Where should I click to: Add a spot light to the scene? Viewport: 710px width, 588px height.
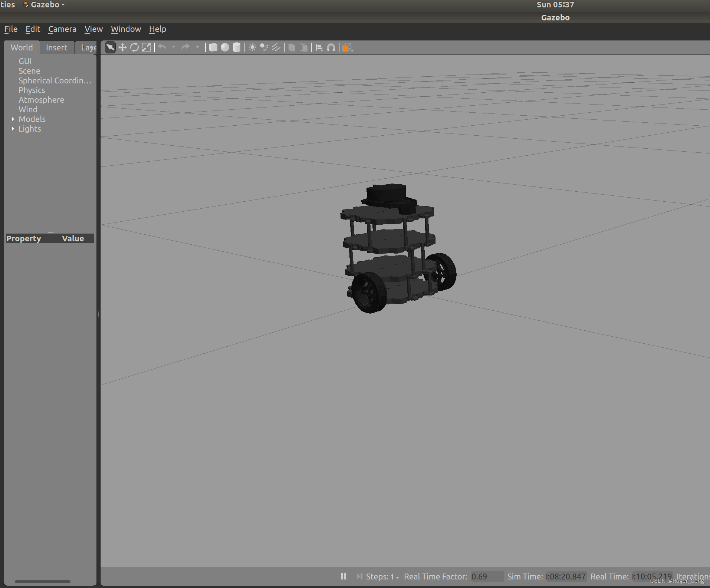click(x=264, y=47)
